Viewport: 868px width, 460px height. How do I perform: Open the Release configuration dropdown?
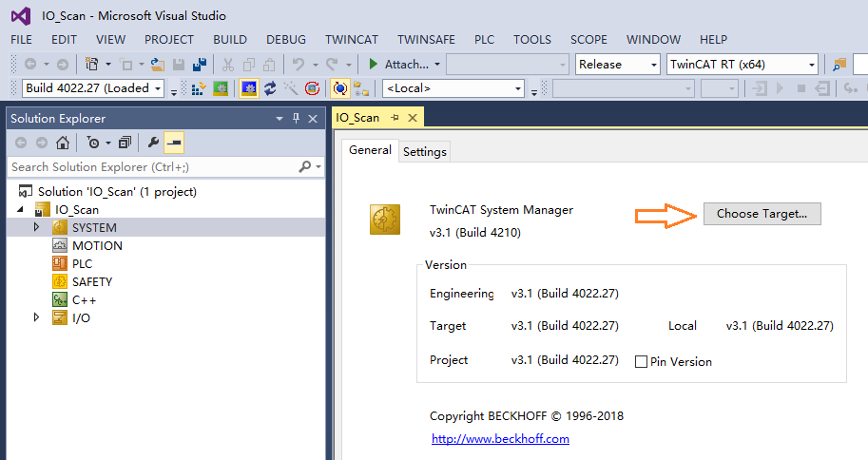point(617,65)
